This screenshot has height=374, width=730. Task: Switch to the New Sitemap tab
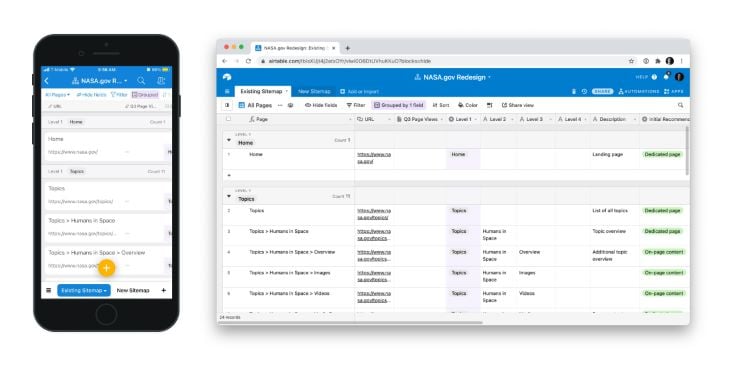(314, 92)
